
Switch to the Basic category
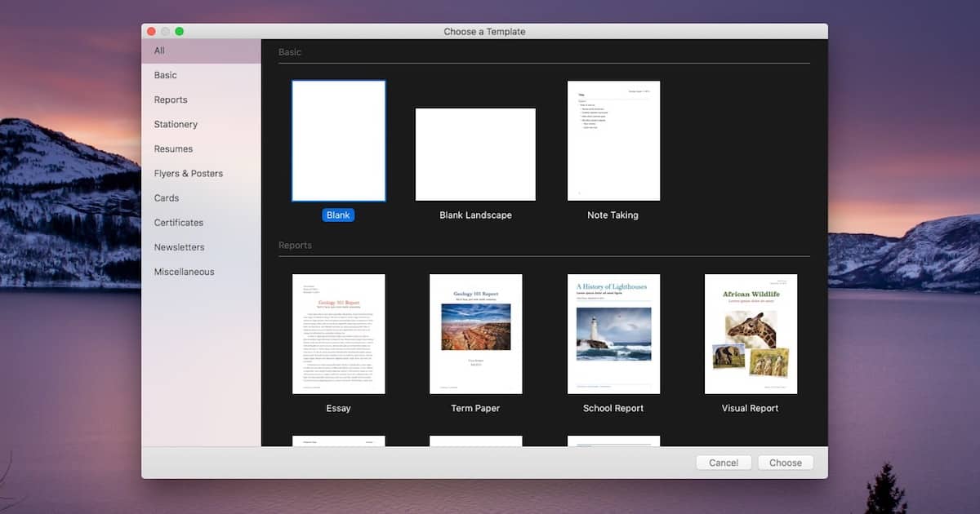(166, 75)
